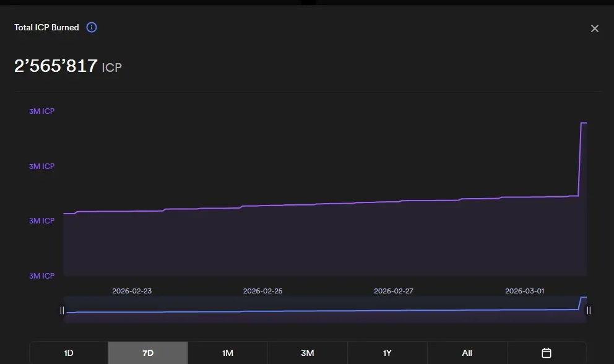The image size is (614, 364).
Task: Select the 7D time range
Action: [x=148, y=353]
